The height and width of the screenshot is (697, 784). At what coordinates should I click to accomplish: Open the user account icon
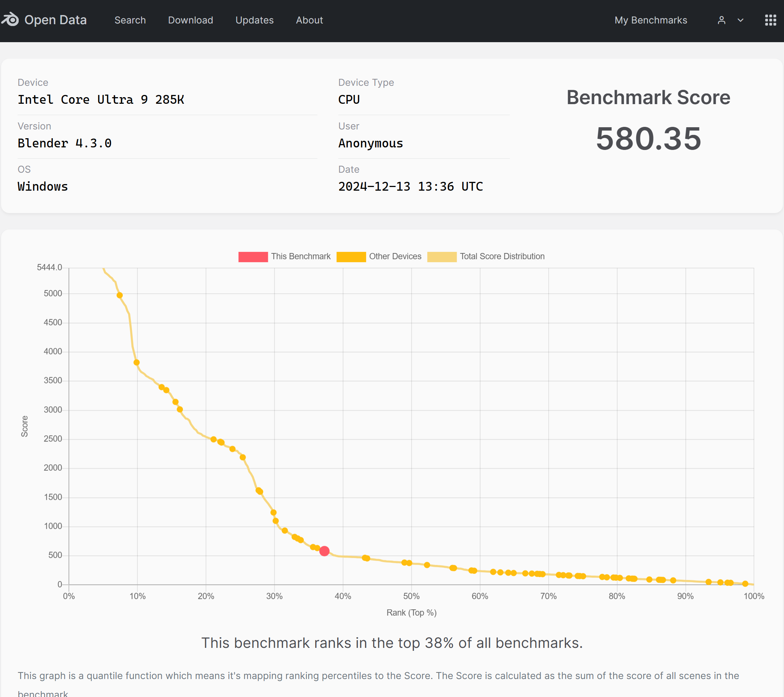tap(721, 20)
